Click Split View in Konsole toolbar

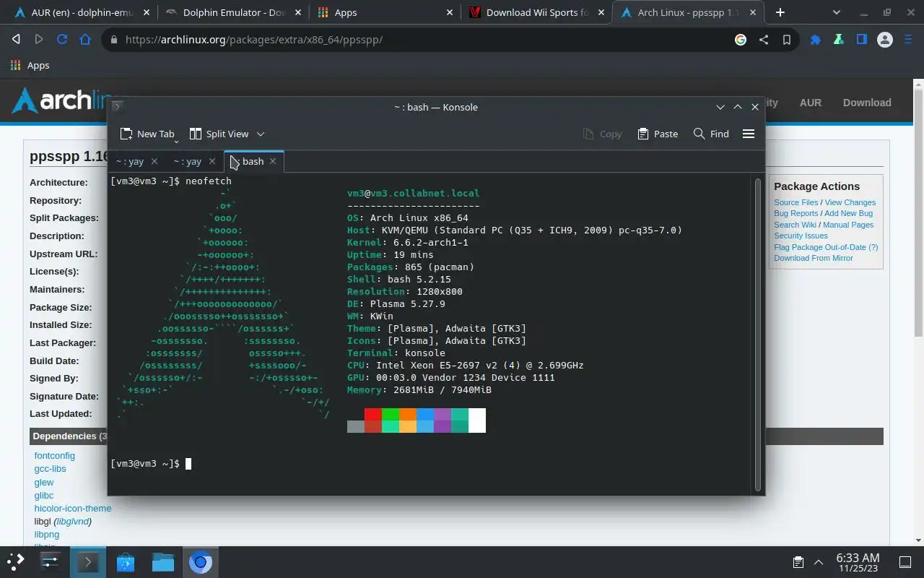219,134
